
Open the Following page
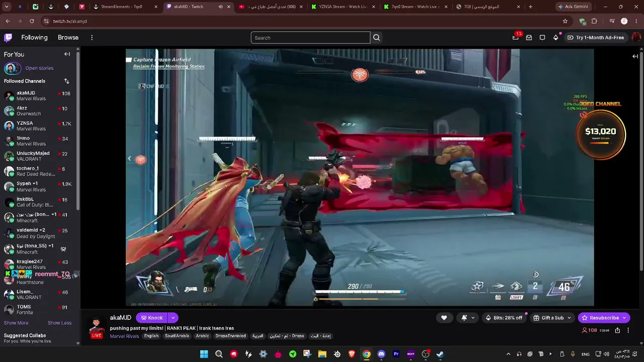pos(34,38)
